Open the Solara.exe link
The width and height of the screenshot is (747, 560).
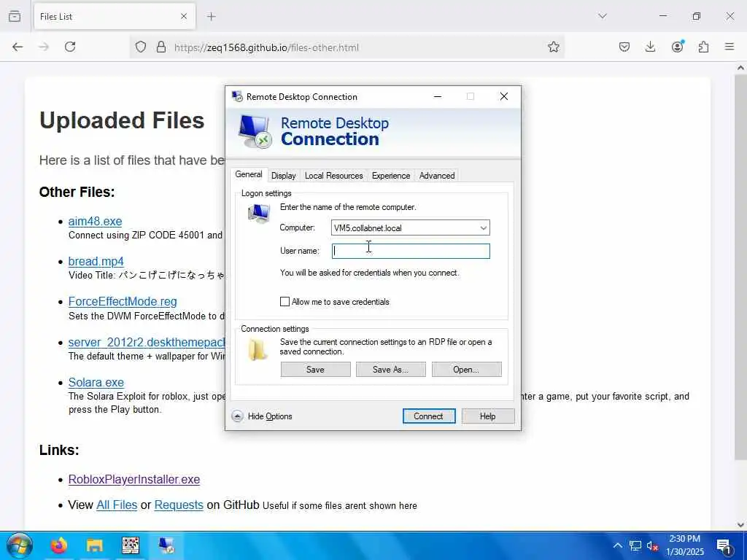96,382
